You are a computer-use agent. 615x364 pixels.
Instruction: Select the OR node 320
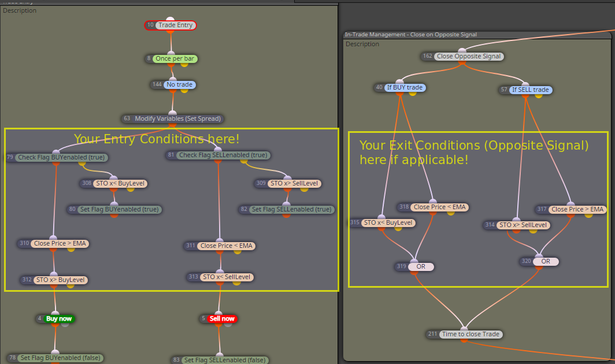pos(539,261)
